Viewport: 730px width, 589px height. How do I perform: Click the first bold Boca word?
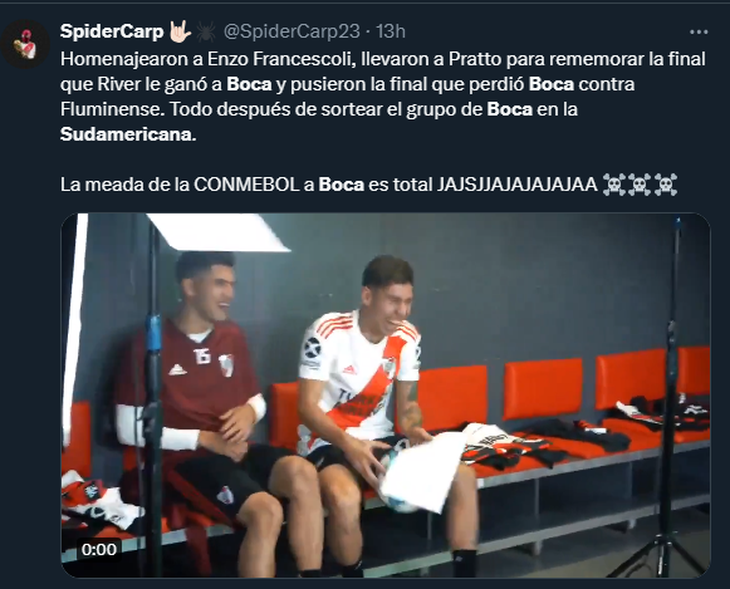[x=249, y=84]
